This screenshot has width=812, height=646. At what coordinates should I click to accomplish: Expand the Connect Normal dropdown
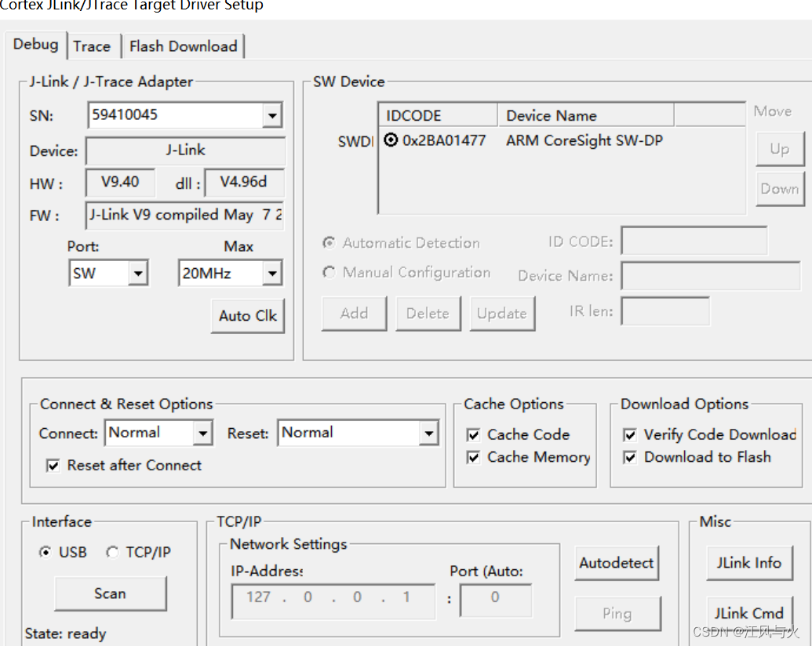[203, 434]
